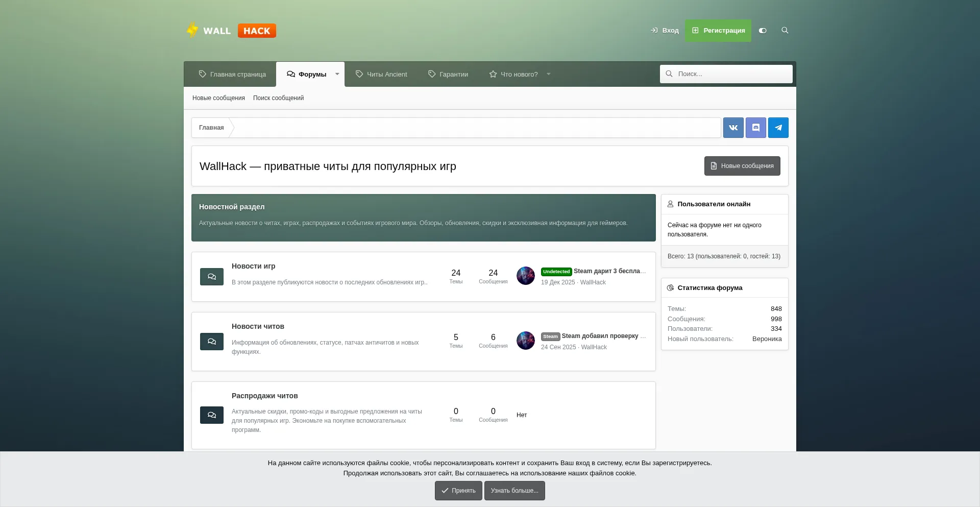Click the gray Steam prefix label

[x=550, y=336]
